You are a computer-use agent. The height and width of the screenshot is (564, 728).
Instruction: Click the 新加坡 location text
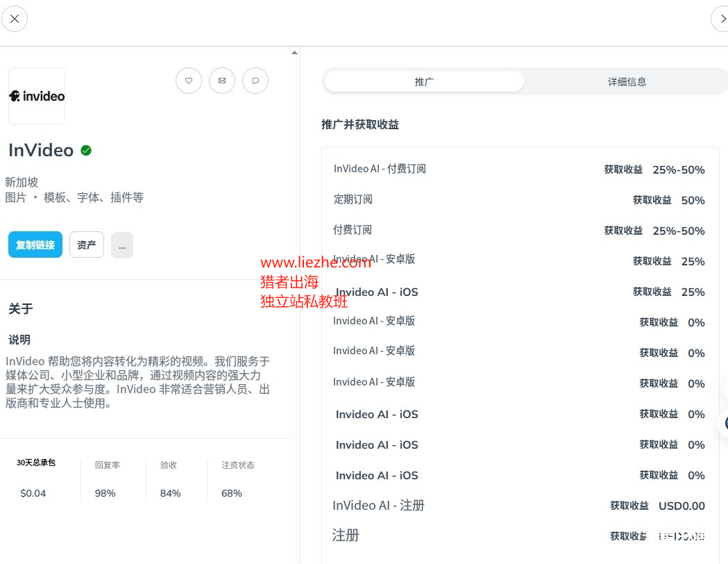click(x=22, y=182)
